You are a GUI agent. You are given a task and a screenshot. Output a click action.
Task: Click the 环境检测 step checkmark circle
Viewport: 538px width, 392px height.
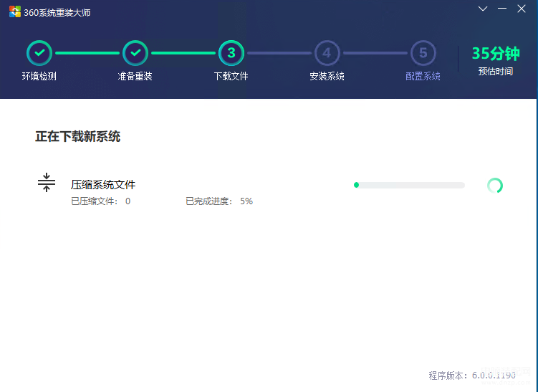tap(39, 53)
